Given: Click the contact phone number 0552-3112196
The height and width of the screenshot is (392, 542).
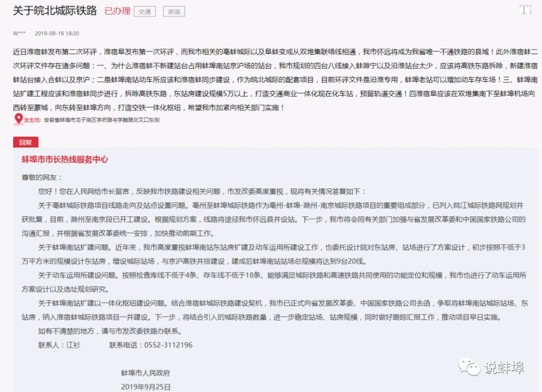Looking at the screenshot, I should [168, 345].
